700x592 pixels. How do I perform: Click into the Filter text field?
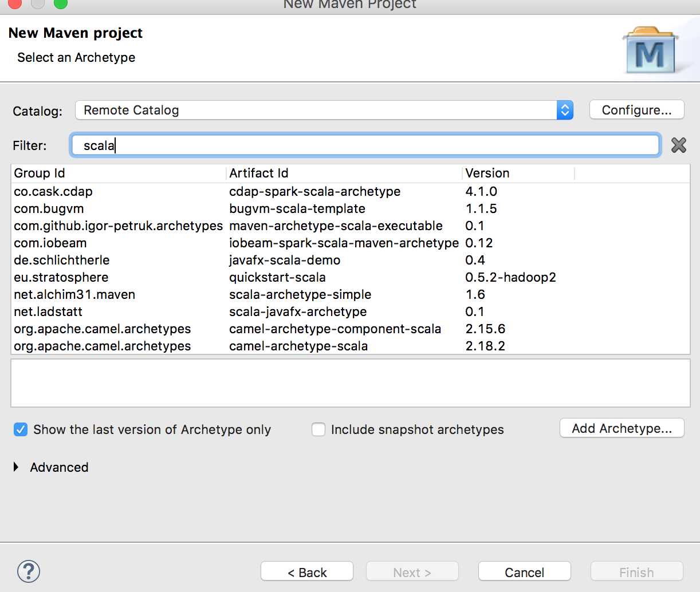365,145
